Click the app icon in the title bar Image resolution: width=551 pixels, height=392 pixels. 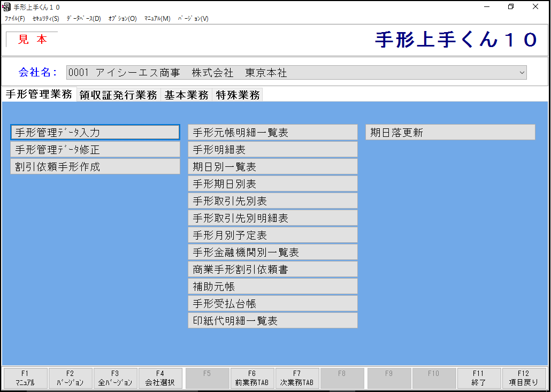[x=6, y=6]
